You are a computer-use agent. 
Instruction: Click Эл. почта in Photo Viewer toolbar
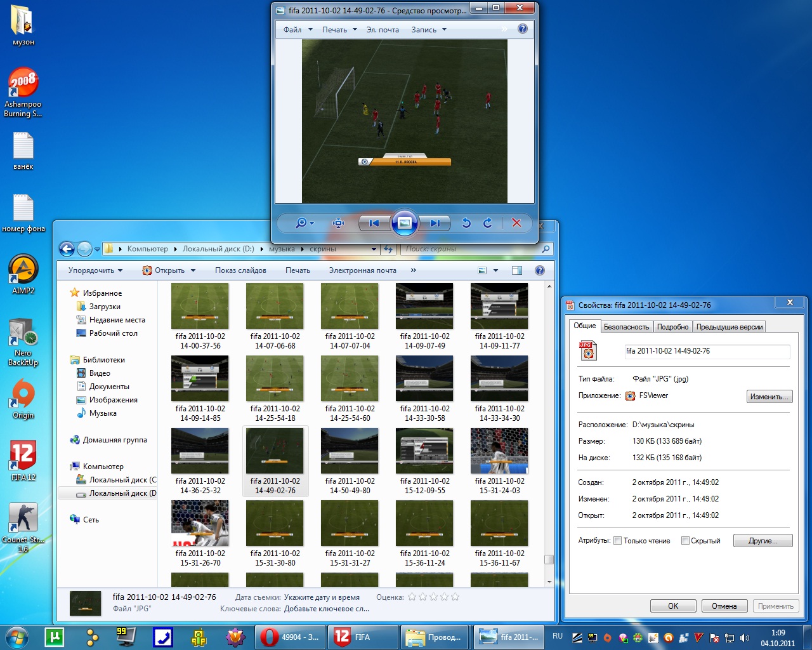(x=383, y=30)
